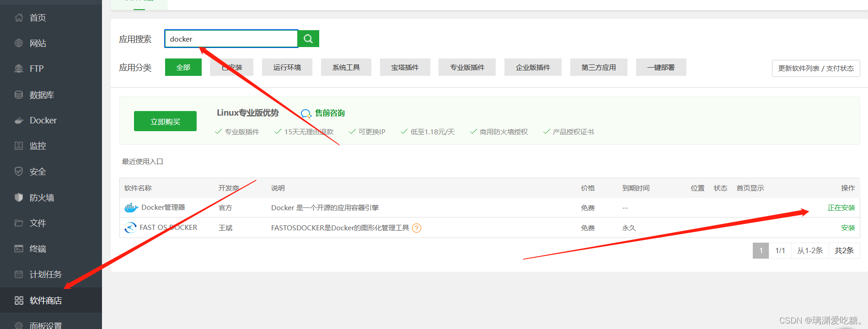Click the database icon beside 数据库
Screen dimensions: 868x329
(x=19, y=95)
